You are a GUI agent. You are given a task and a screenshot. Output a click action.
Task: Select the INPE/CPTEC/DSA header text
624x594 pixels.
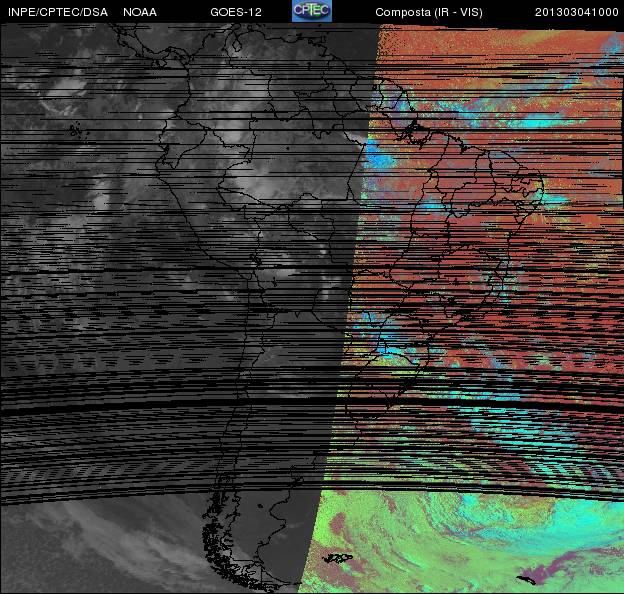click(58, 12)
